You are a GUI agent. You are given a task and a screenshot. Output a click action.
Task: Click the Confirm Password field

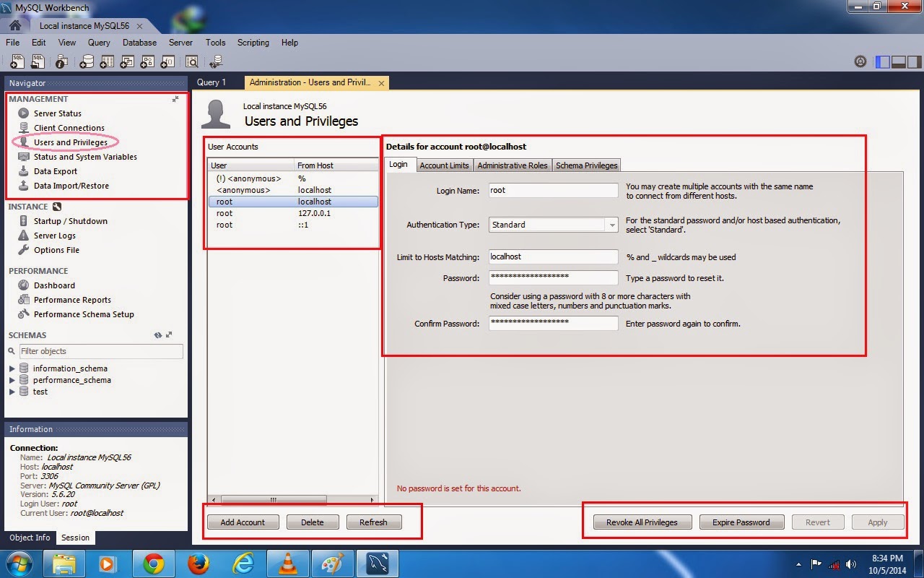pyautogui.click(x=553, y=324)
